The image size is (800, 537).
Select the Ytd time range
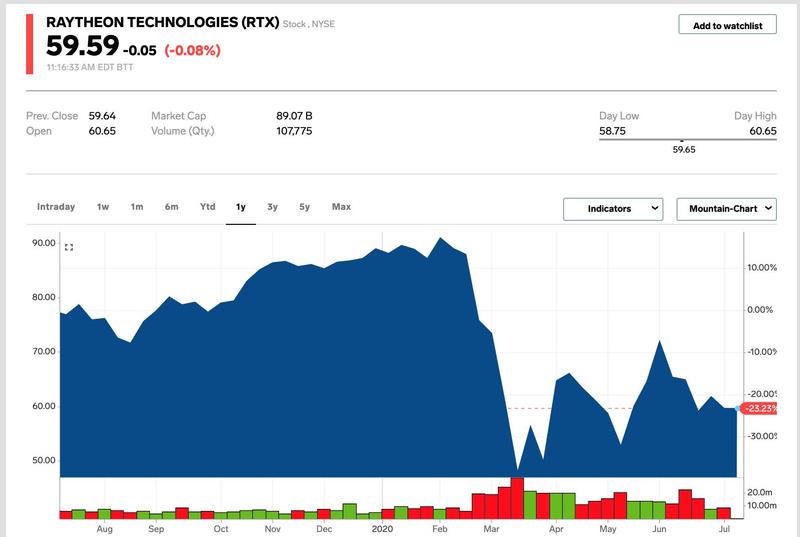pos(207,207)
